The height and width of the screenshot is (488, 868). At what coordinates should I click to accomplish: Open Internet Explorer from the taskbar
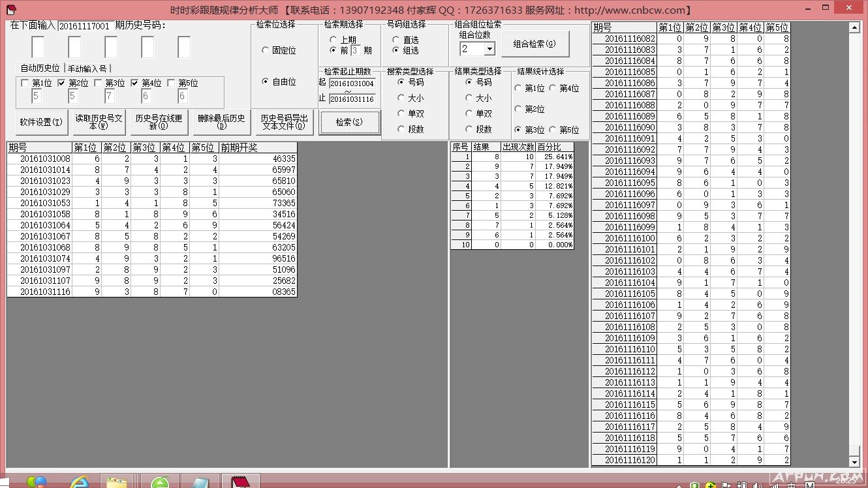point(80,482)
